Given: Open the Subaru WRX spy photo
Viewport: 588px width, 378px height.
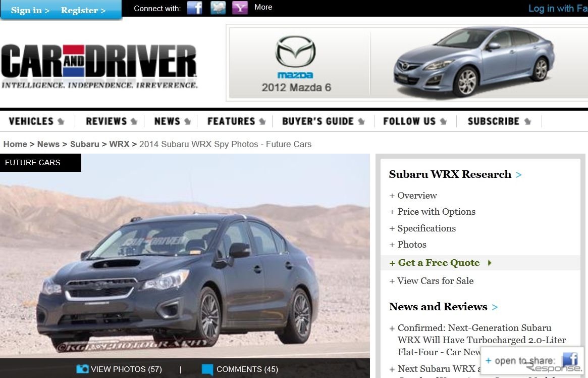Looking at the screenshot, I should 185,256.
